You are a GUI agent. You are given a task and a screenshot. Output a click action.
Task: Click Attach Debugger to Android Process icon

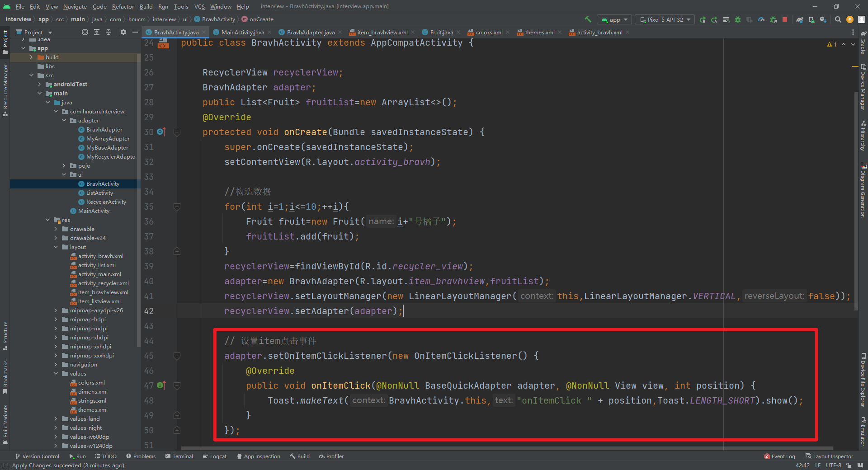tap(774, 19)
